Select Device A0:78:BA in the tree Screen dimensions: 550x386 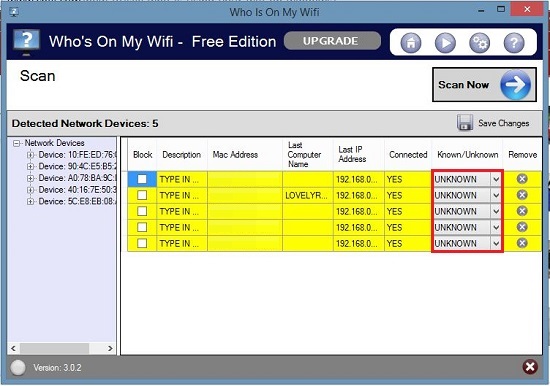point(77,178)
